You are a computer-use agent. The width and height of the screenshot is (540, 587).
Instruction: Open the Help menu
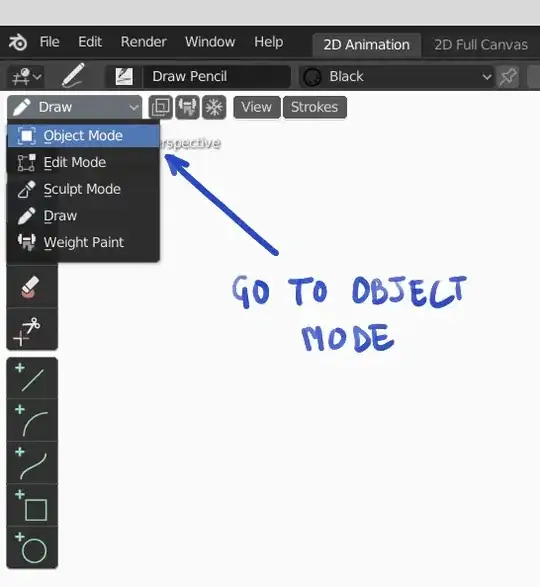(269, 42)
